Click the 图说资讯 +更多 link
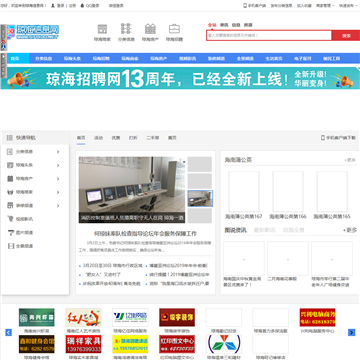The image size is (360, 360). tap(350, 230)
